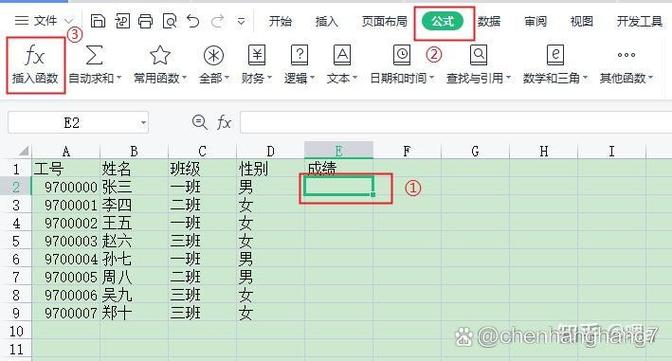
Task: Click the Save icon in the quick toolbar
Action: point(98,21)
